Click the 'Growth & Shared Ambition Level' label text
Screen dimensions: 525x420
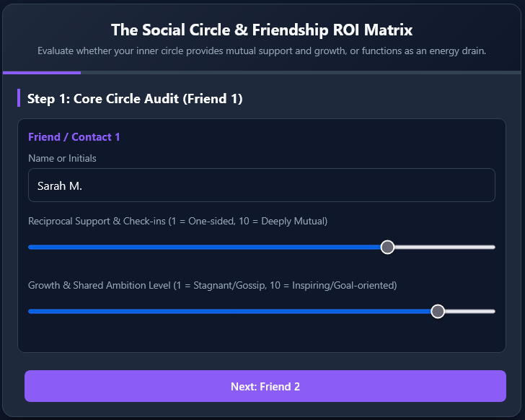[100, 285]
